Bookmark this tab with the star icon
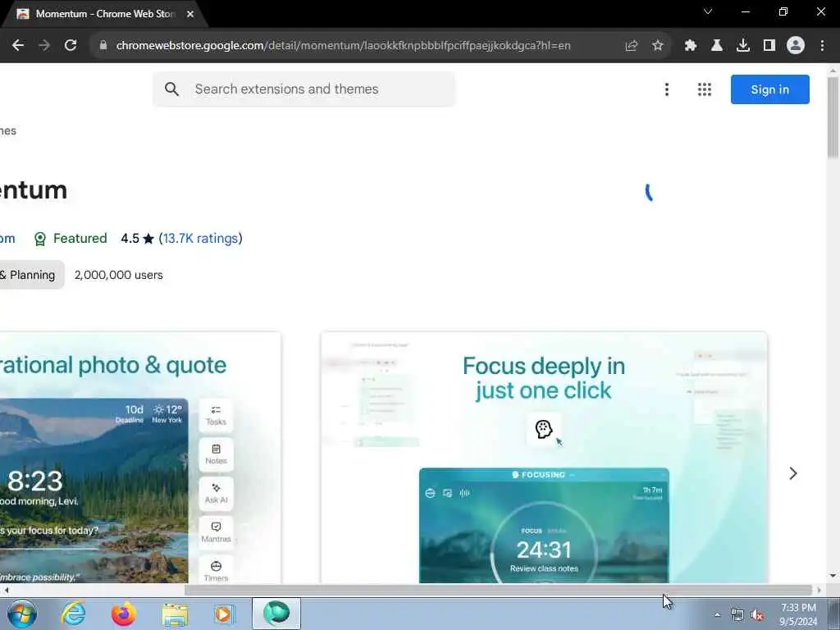 point(658,46)
